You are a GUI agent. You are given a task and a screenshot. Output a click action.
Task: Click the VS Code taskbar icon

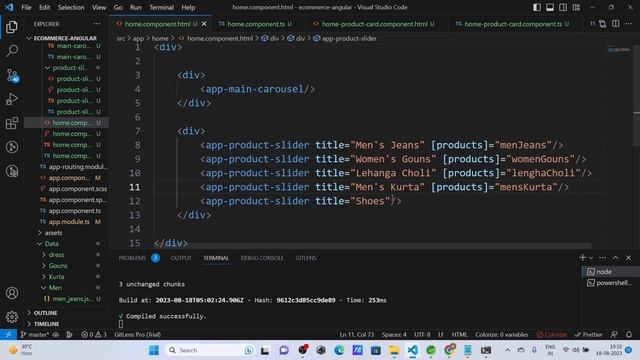pos(413,350)
